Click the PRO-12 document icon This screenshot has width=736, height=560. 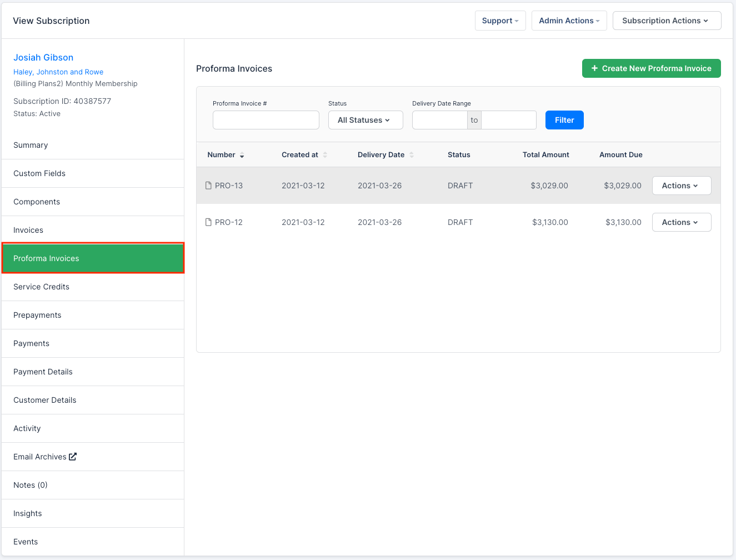pos(208,222)
